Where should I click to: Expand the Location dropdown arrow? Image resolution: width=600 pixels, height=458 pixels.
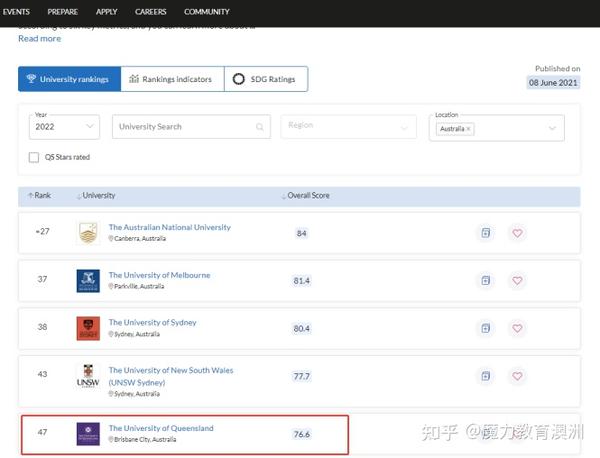(x=552, y=128)
